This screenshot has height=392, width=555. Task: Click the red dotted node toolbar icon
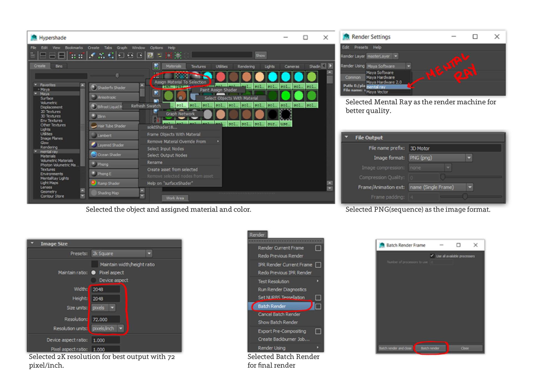point(168,55)
